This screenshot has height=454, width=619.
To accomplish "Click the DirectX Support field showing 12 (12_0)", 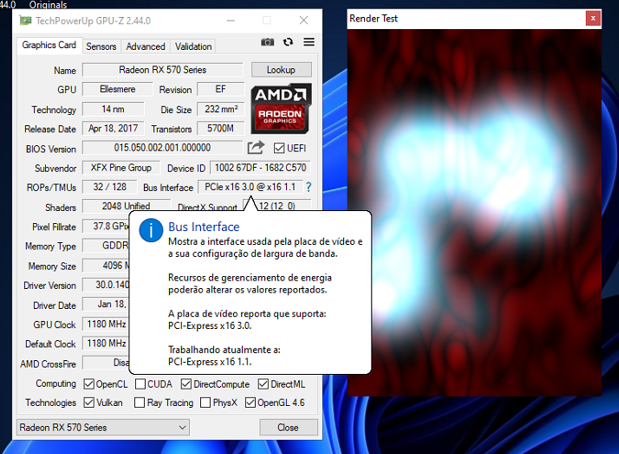I will [x=277, y=205].
